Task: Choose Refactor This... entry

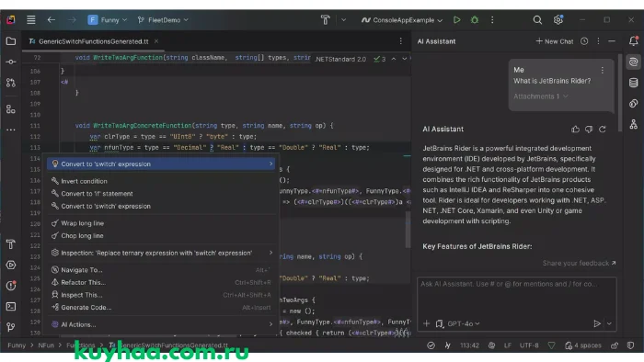Action: coord(161,282)
